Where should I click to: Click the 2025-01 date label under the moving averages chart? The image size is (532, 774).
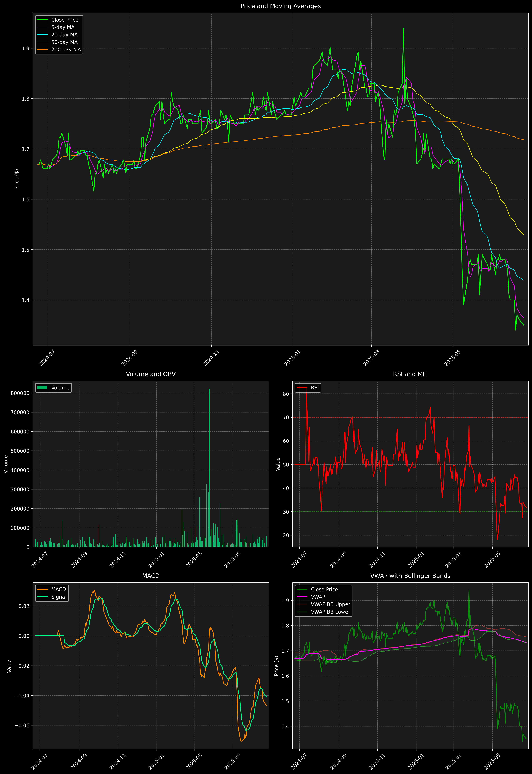[293, 358]
